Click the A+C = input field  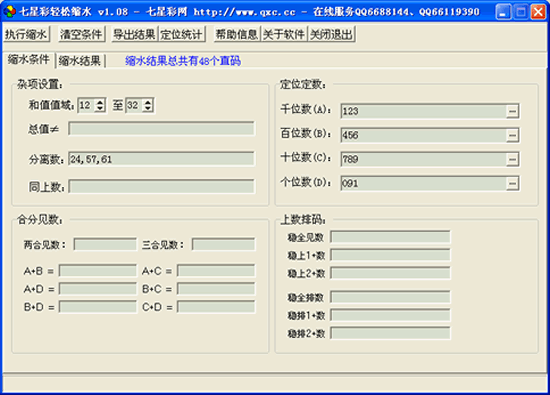tap(216, 271)
